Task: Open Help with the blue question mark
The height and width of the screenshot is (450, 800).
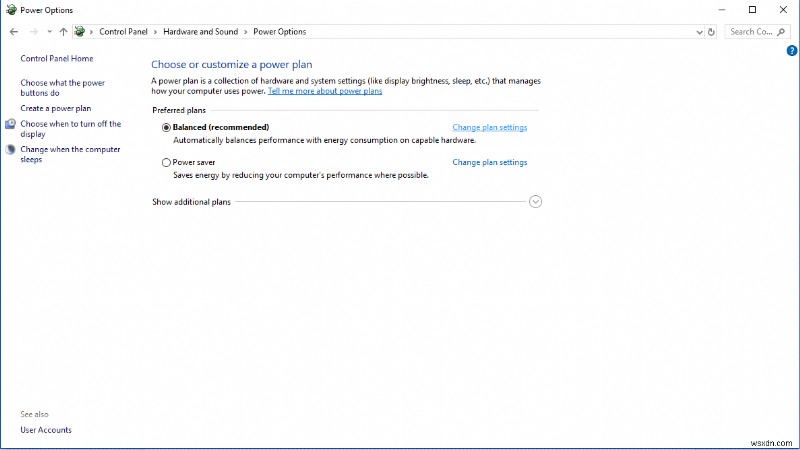Action: (791, 51)
